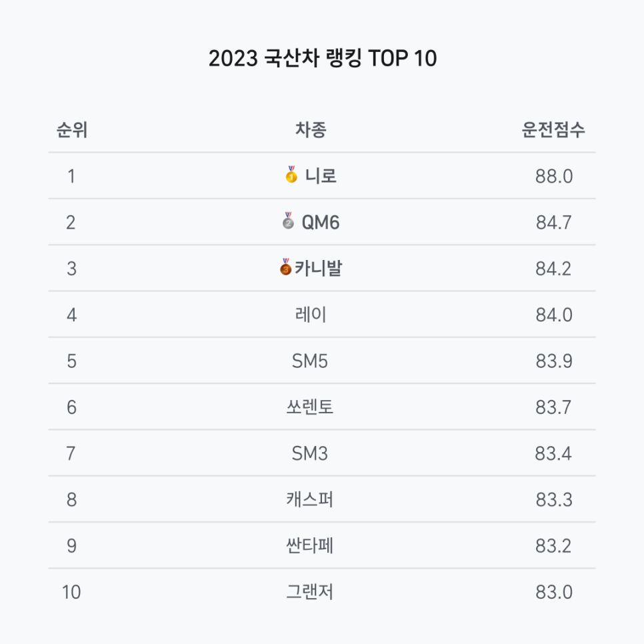644x644 pixels.
Task: Click the SM3 car name
Action: point(310,454)
